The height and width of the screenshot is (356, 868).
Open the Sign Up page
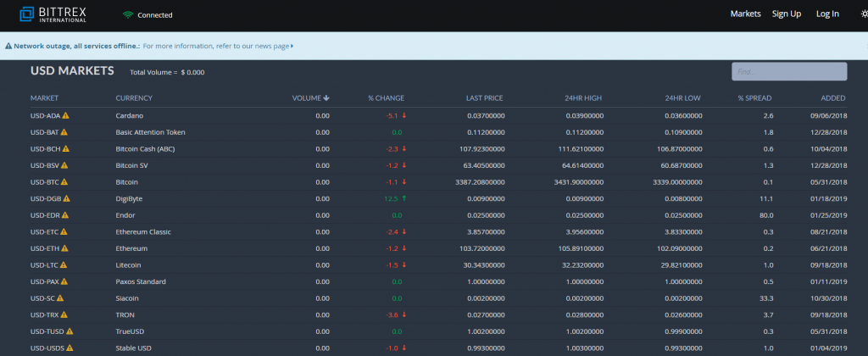[x=786, y=14]
